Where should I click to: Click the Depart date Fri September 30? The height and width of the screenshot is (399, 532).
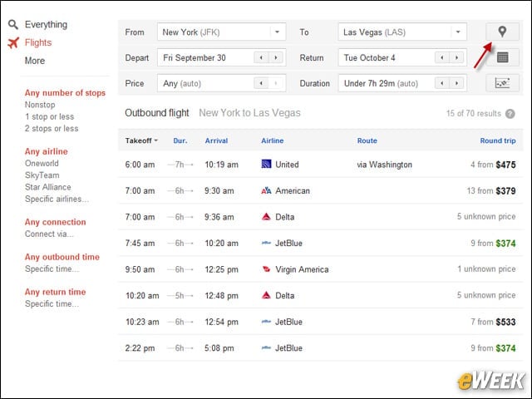click(x=222, y=57)
